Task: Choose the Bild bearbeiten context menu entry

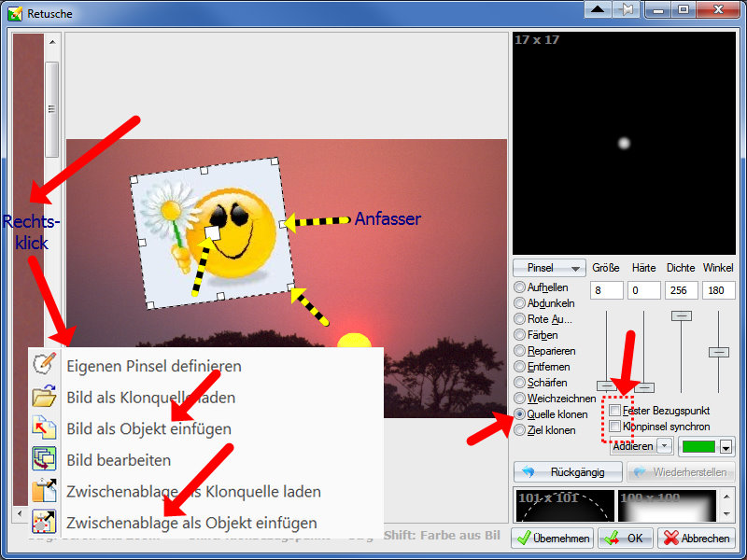Action: (119, 459)
